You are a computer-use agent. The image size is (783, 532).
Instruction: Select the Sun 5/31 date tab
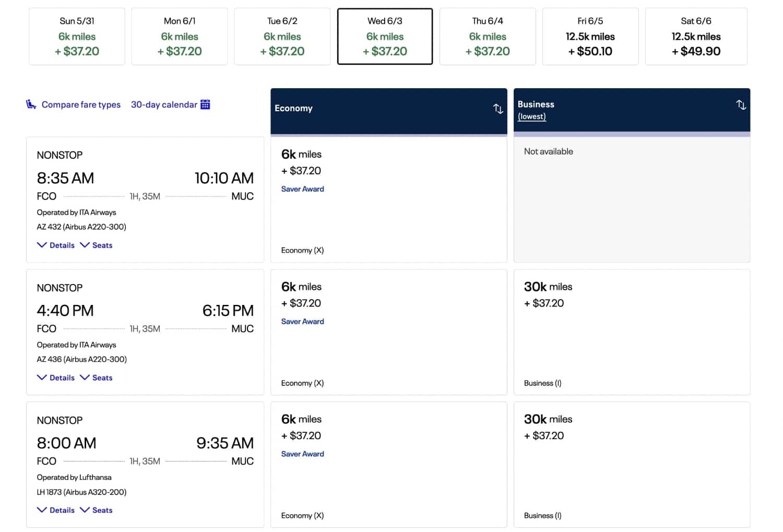tap(77, 37)
